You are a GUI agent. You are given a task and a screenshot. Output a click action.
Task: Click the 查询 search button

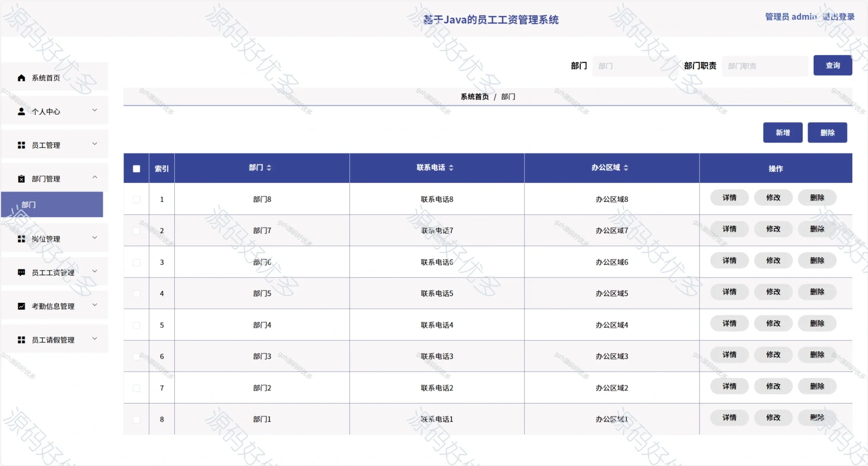pos(833,65)
